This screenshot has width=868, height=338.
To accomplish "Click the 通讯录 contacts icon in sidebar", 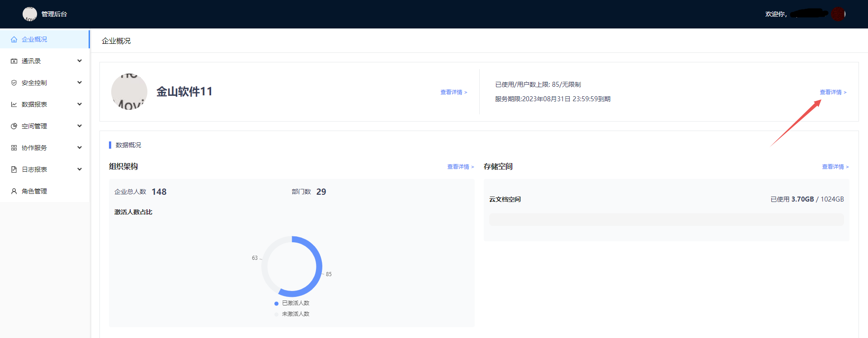I will coord(14,61).
